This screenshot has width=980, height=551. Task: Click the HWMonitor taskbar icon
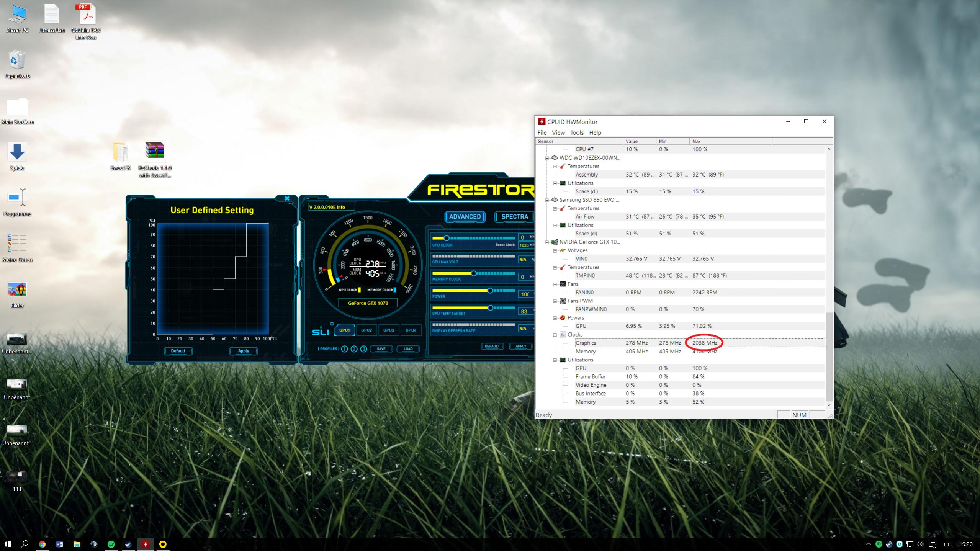pyautogui.click(x=146, y=544)
